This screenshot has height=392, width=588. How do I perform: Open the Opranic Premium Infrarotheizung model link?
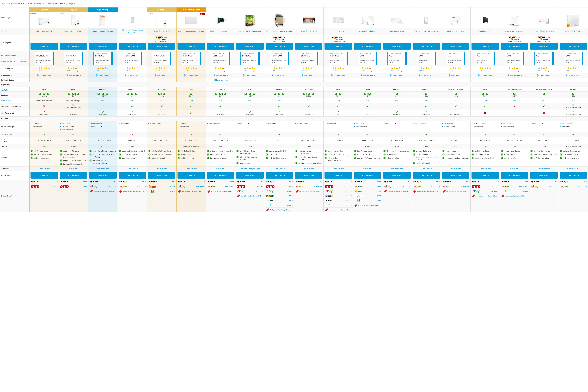191,31
